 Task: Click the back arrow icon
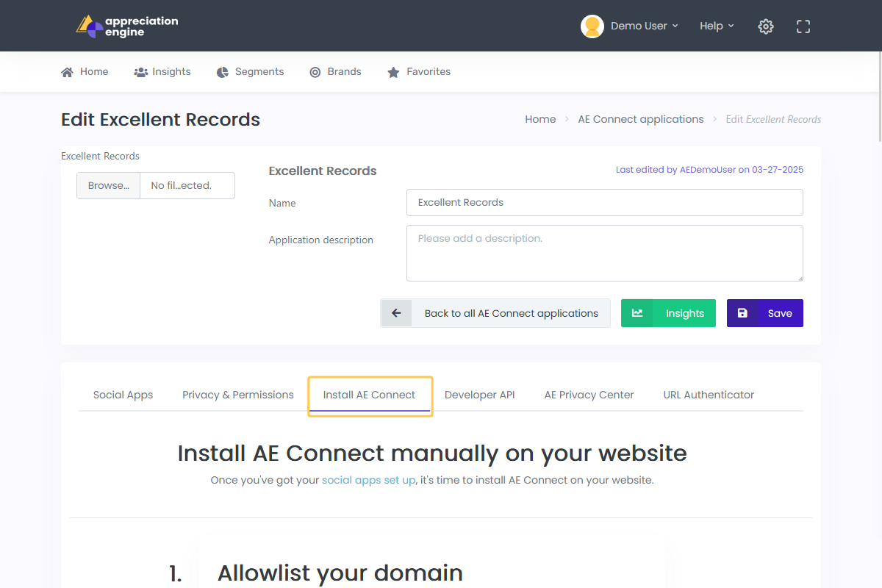[396, 313]
